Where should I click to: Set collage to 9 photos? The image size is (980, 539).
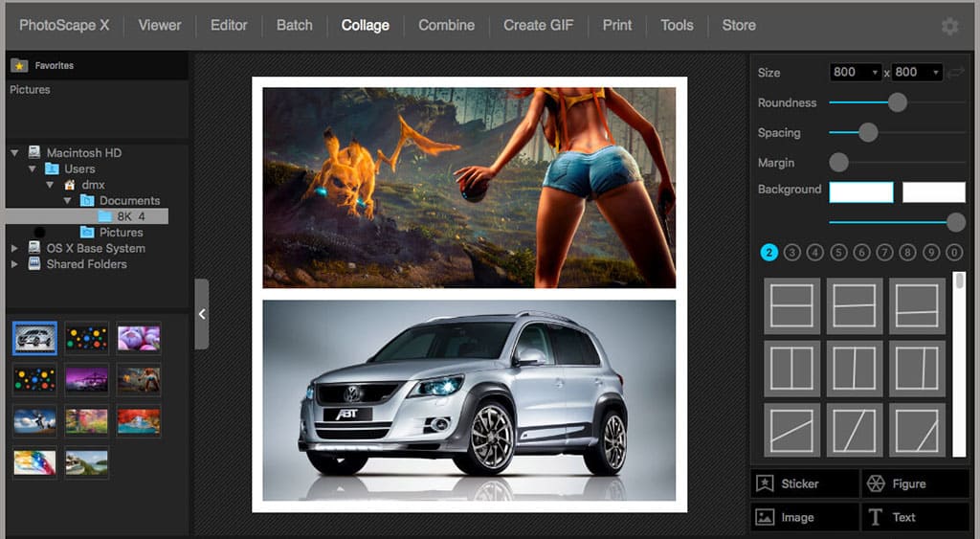(x=931, y=253)
